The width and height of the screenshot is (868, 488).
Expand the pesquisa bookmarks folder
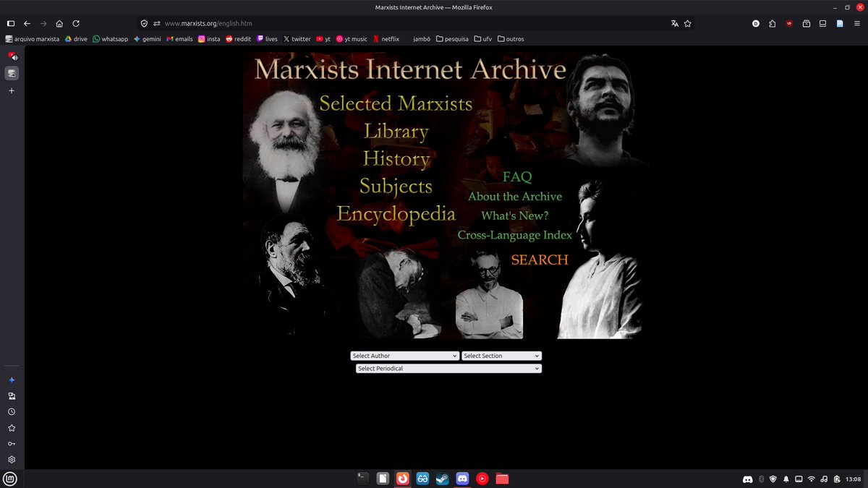452,39
